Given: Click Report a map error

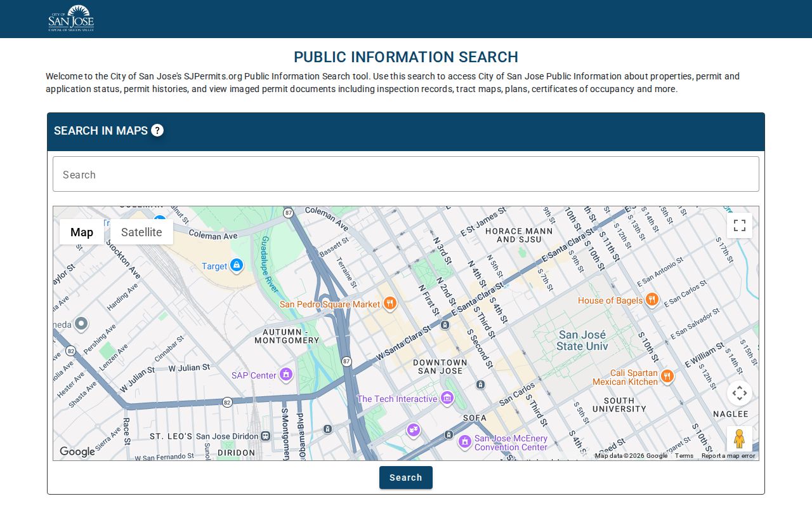Looking at the screenshot, I should (728, 456).
